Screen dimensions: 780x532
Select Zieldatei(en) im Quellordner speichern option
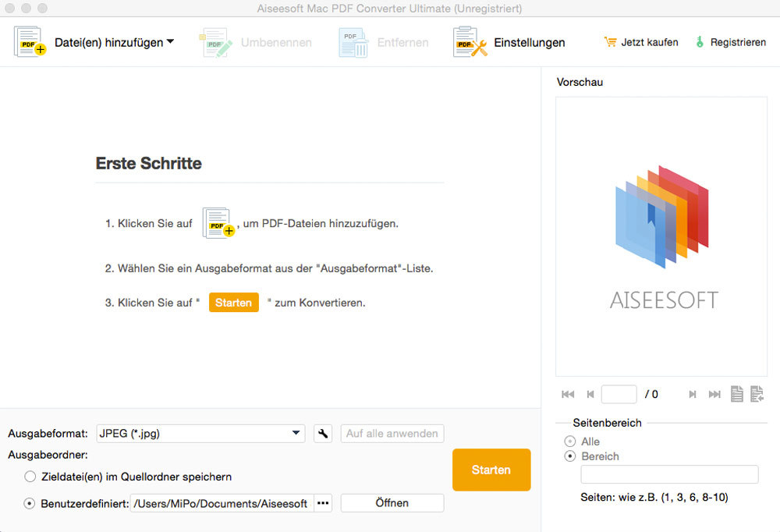click(x=30, y=477)
